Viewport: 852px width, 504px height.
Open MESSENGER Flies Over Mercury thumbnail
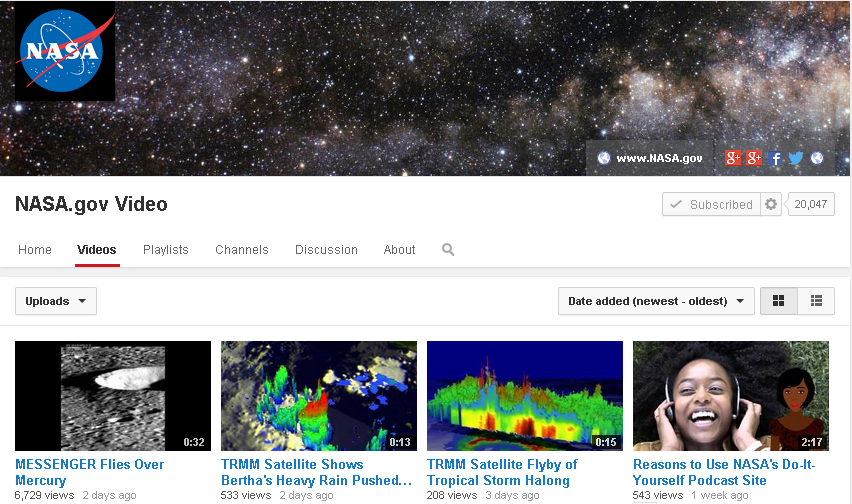[113, 396]
